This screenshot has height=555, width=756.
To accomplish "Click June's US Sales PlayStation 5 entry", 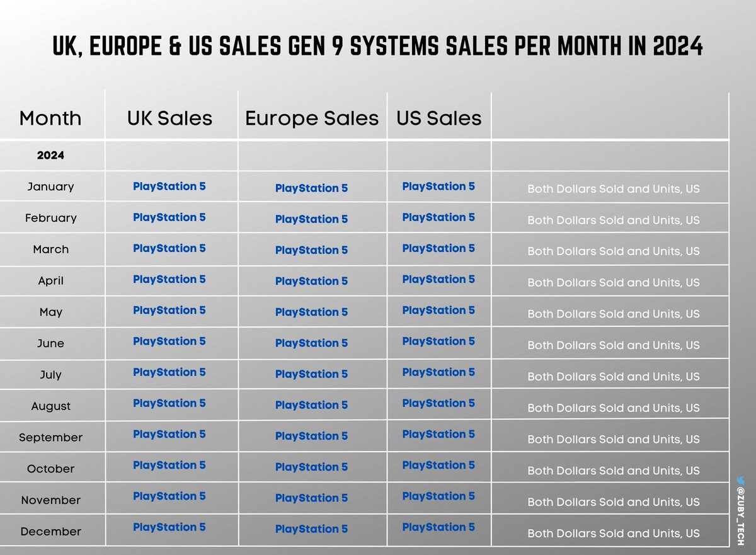I will point(438,341).
